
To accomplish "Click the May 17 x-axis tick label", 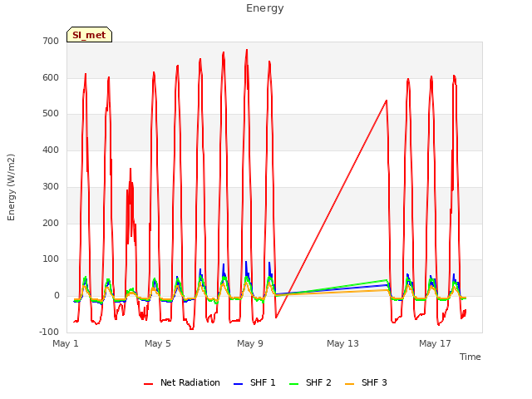I will (435, 343).
